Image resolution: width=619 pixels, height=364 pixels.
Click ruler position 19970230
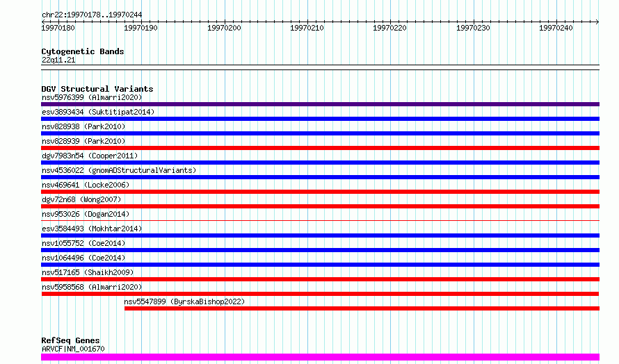coord(474,28)
